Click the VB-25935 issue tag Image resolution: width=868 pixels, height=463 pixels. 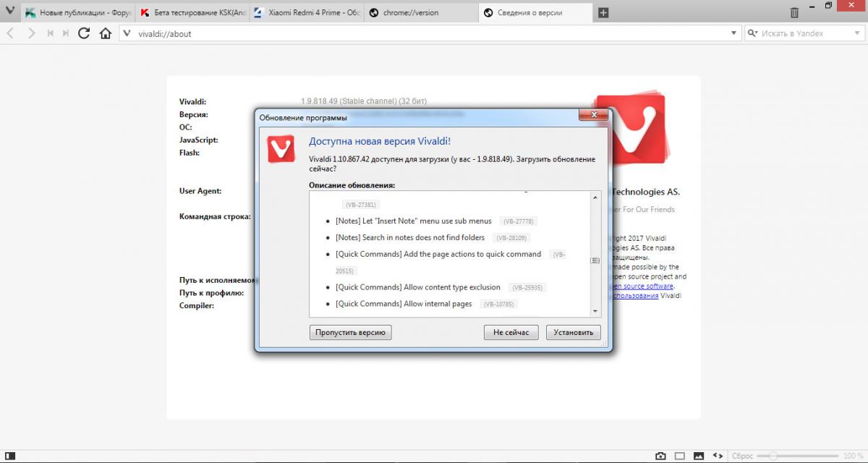coord(527,288)
